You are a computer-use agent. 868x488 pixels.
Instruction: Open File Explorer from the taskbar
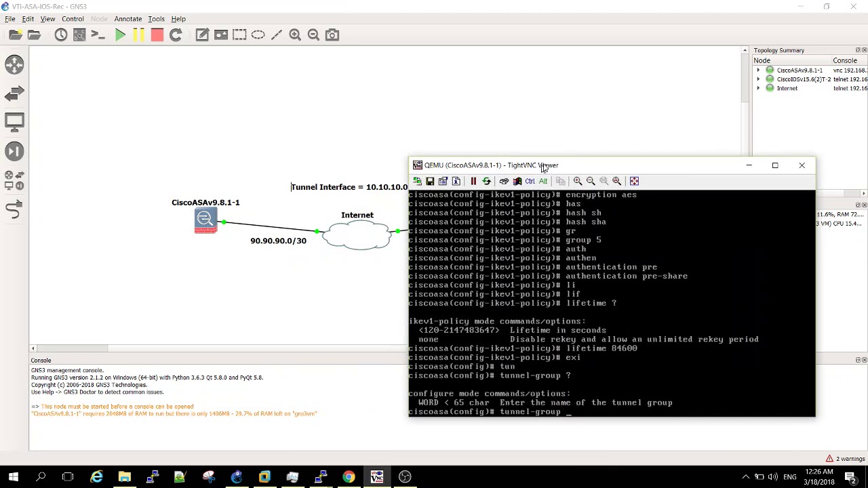pos(124,477)
